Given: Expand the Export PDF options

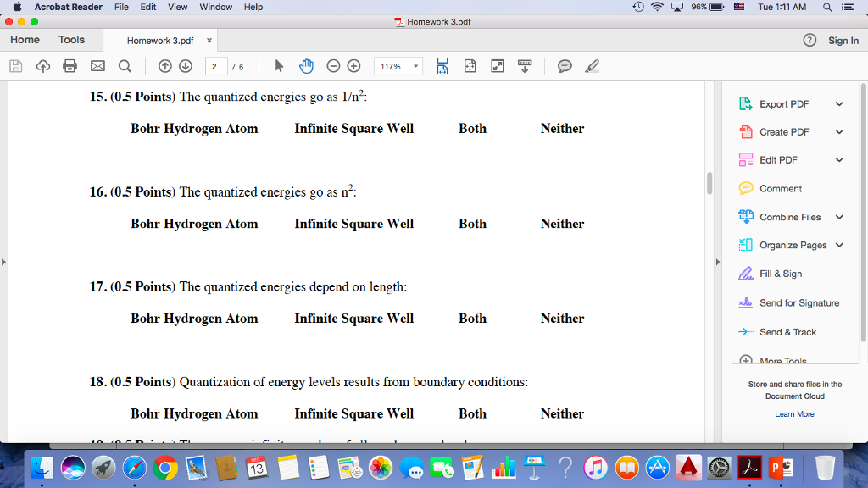Looking at the screenshot, I should pos(838,103).
